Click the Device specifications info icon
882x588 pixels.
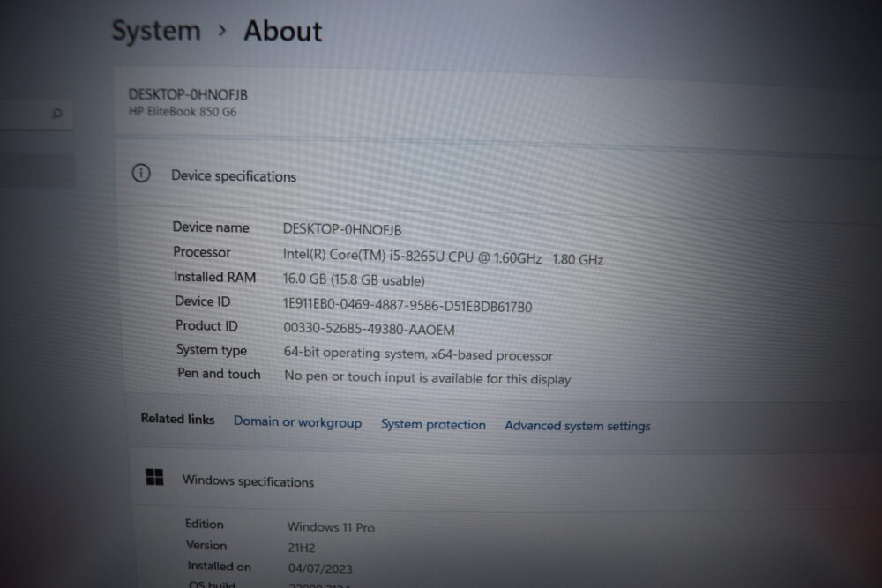click(140, 173)
